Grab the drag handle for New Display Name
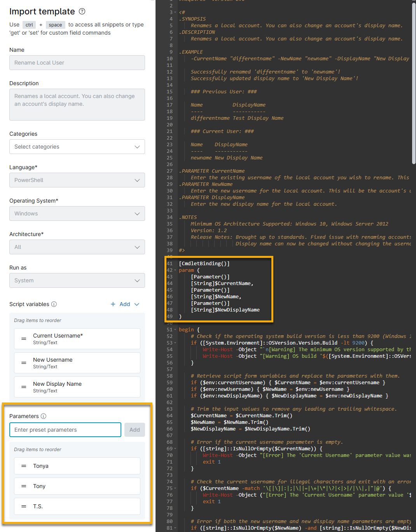The width and height of the screenshot is (416, 532). pyautogui.click(x=24, y=387)
